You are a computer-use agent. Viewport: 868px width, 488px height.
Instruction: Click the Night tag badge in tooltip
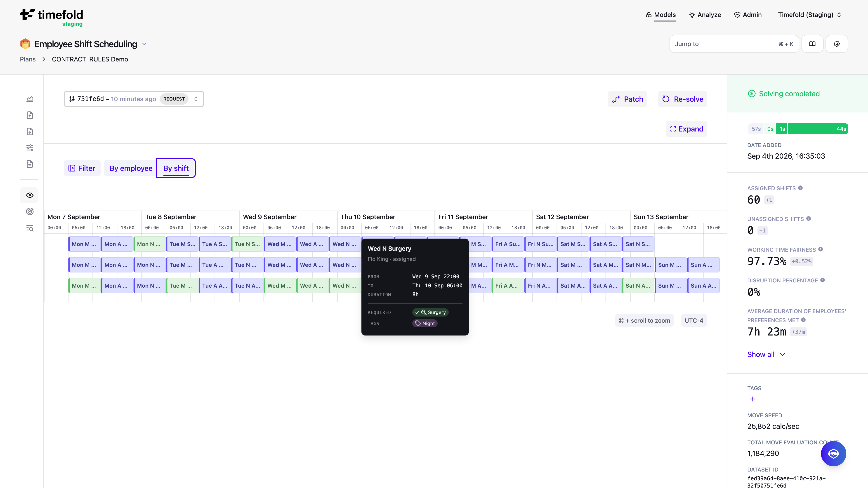coord(425,323)
